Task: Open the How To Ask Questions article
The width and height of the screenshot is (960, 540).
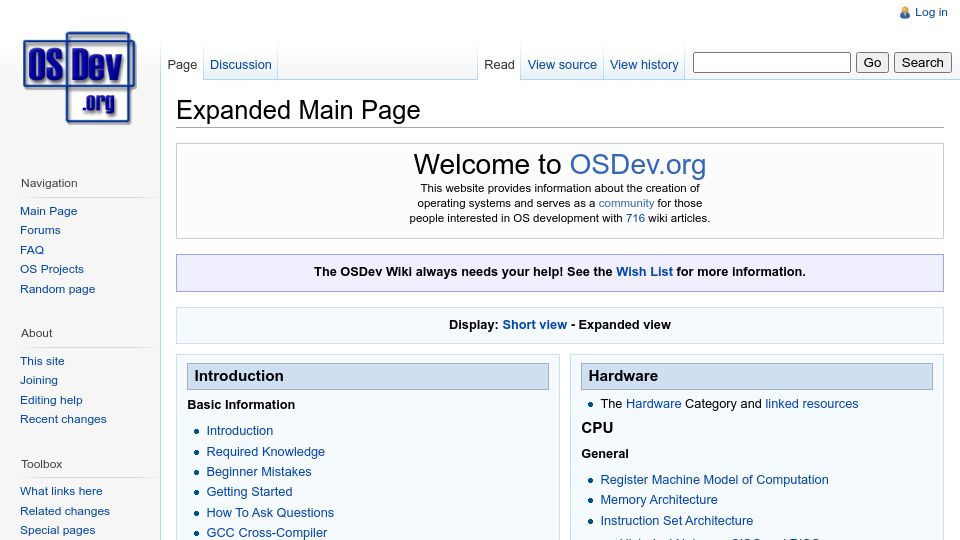Action: point(270,513)
